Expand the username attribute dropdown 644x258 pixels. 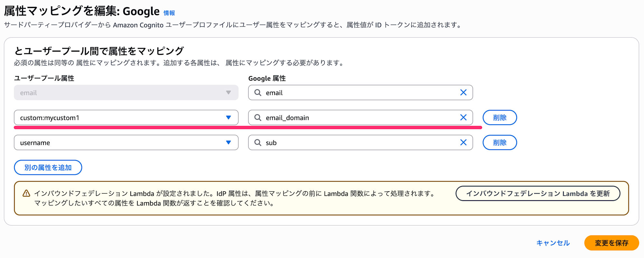(228, 142)
